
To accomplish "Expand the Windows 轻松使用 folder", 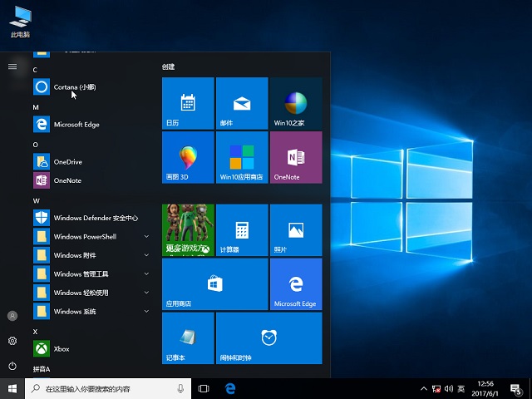I will click(91, 292).
